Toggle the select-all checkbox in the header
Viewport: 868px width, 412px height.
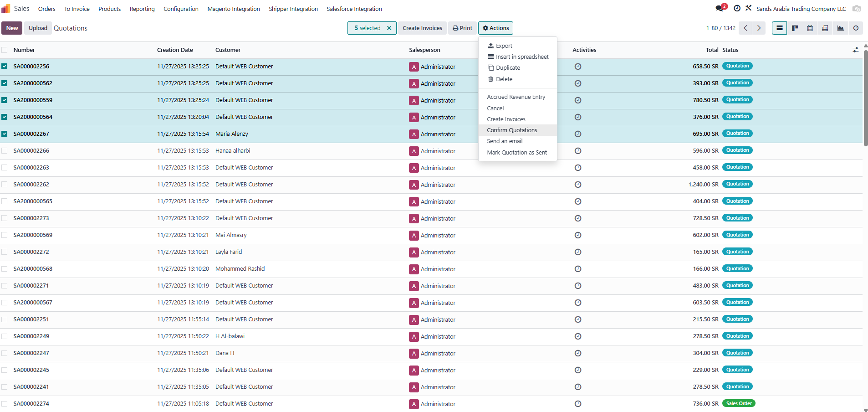point(4,50)
